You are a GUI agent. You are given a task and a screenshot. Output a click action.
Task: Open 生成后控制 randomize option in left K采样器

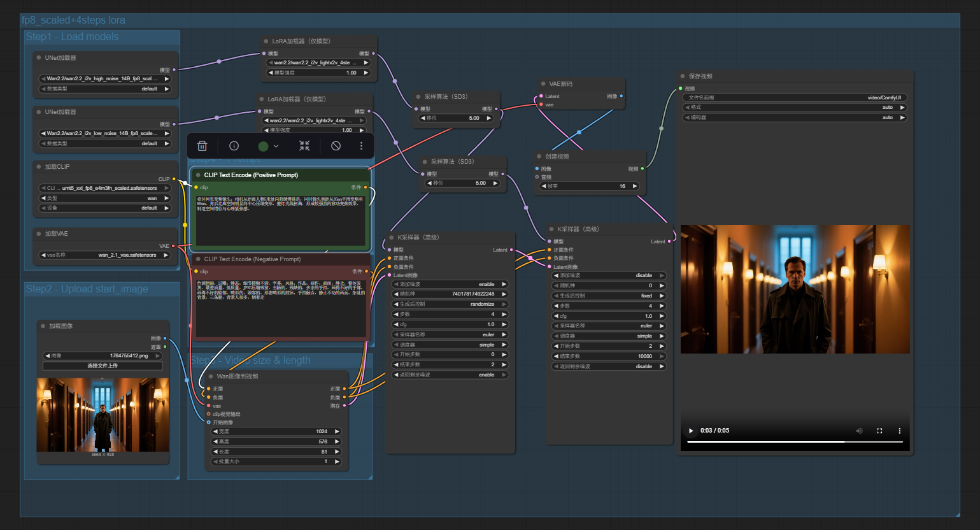pos(450,304)
